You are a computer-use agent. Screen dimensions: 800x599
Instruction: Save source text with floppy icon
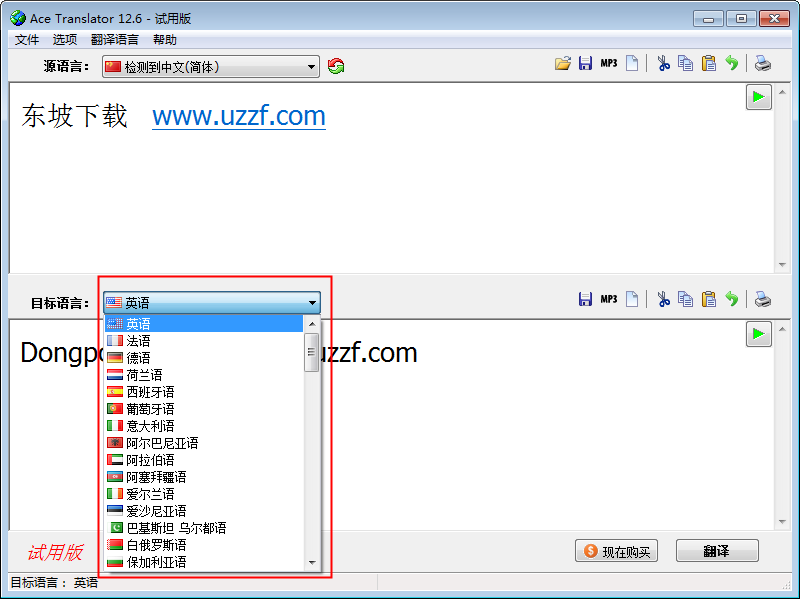[x=585, y=64]
